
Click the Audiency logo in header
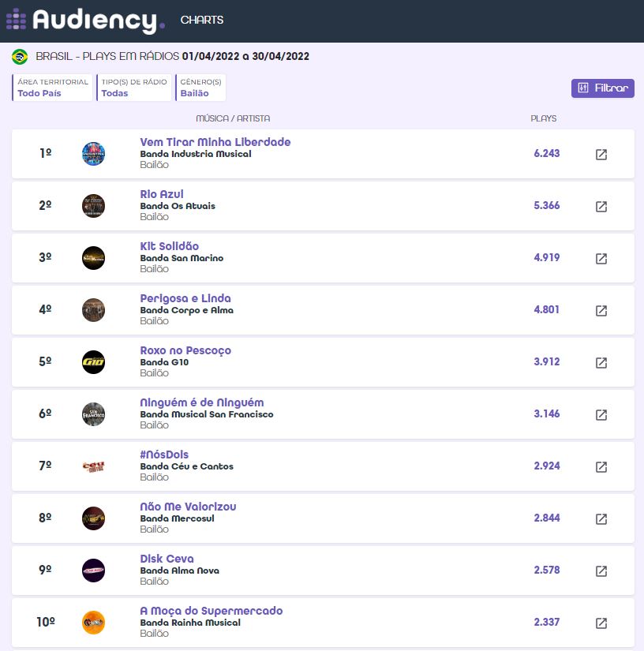[x=85, y=21]
